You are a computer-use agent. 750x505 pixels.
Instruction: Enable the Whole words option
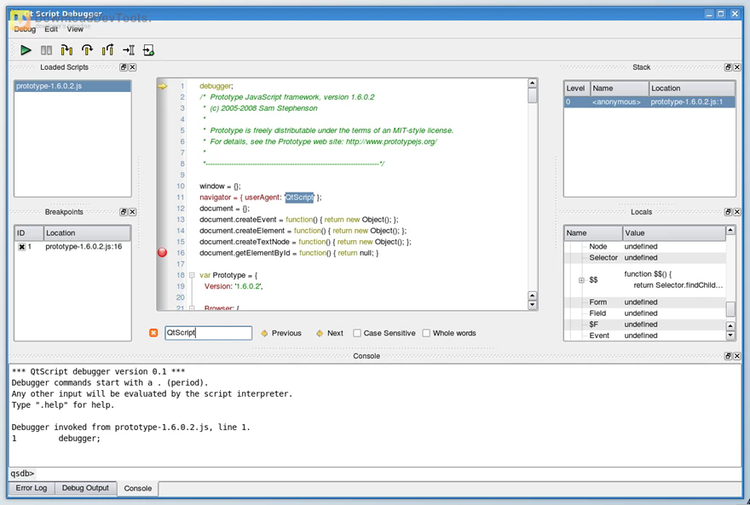click(x=426, y=333)
